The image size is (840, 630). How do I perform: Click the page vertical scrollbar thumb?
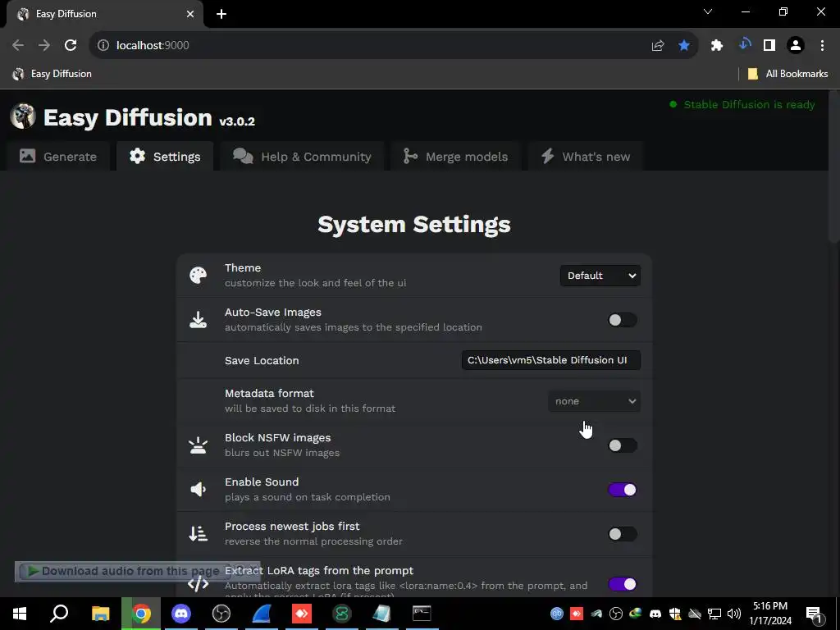833,166
